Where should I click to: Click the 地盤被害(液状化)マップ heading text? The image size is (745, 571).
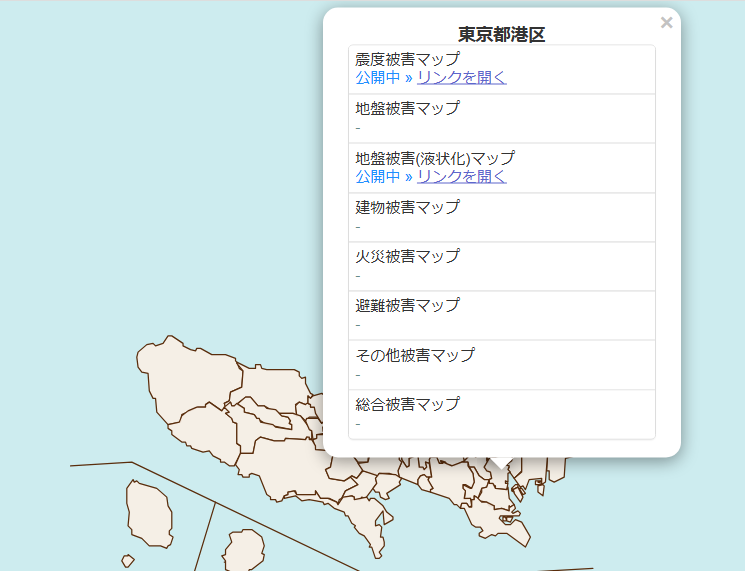tap(435, 158)
